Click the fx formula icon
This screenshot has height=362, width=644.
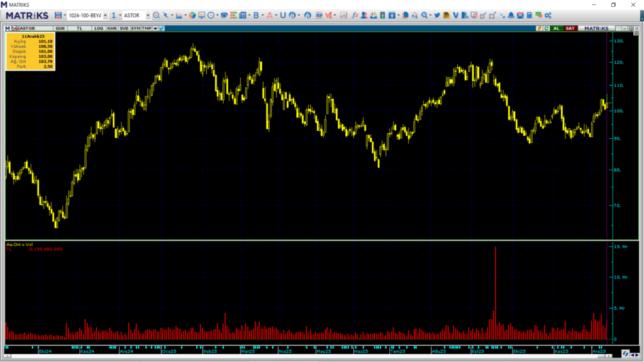pyautogui.click(x=355, y=15)
